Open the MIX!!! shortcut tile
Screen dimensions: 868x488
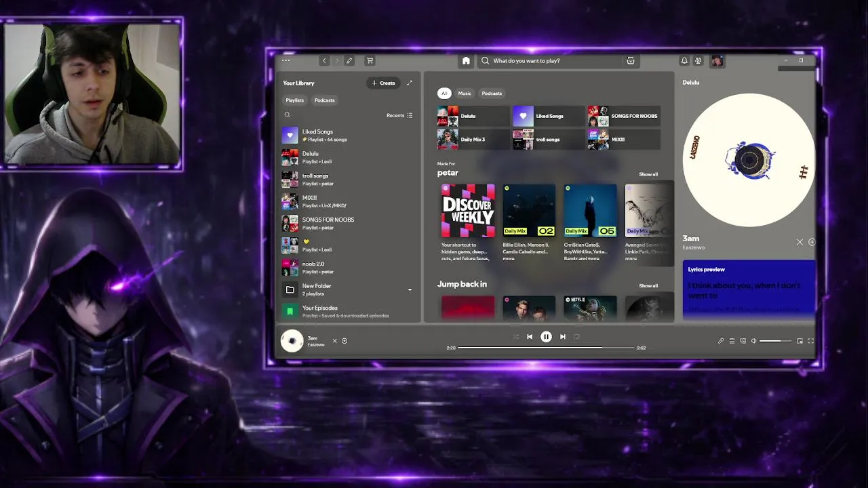pyautogui.click(x=624, y=140)
